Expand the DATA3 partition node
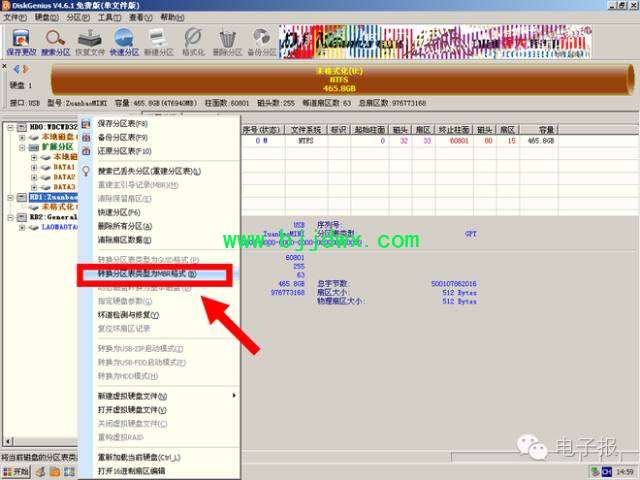The image size is (640, 480). click(x=34, y=187)
